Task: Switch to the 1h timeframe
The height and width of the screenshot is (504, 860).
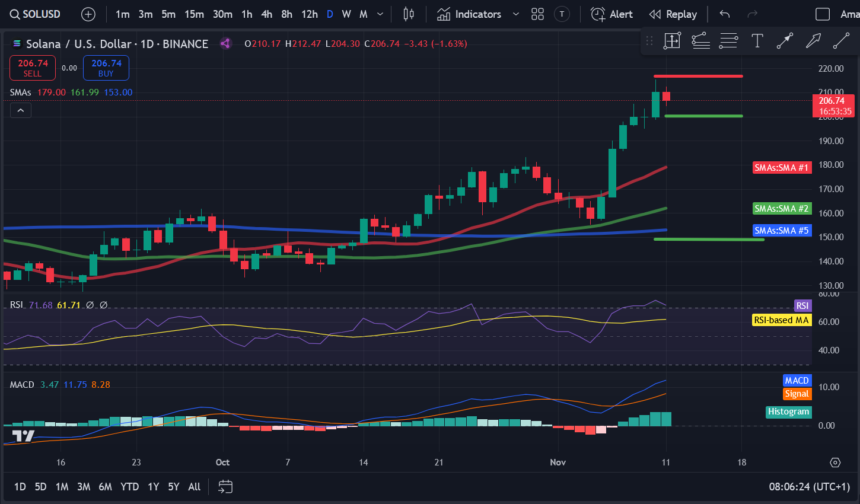Action: (247, 14)
